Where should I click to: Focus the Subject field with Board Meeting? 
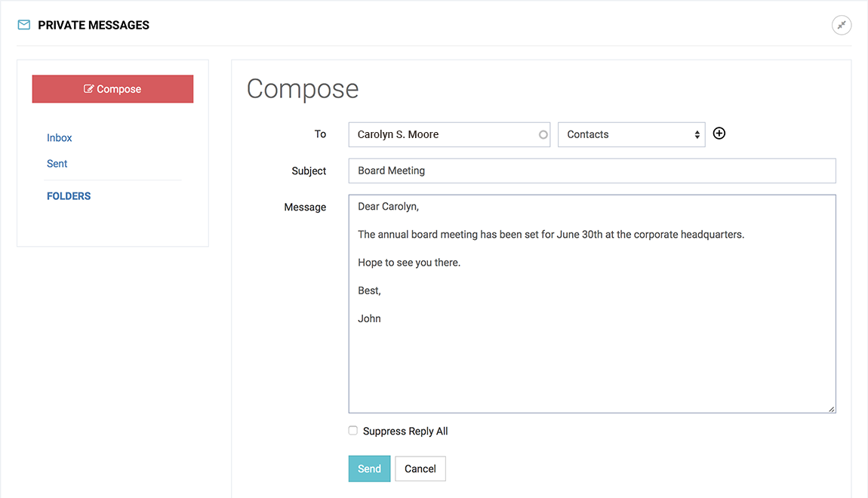[x=592, y=171]
